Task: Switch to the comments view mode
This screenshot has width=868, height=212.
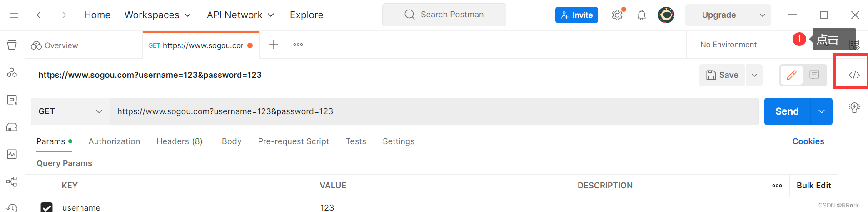Action: [x=814, y=75]
